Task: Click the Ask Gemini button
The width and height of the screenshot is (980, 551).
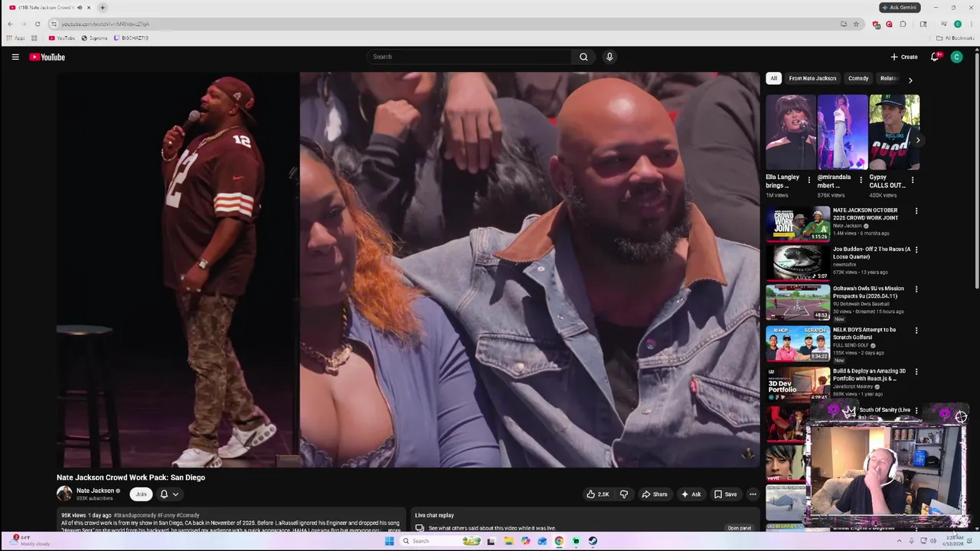Action: [899, 8]
